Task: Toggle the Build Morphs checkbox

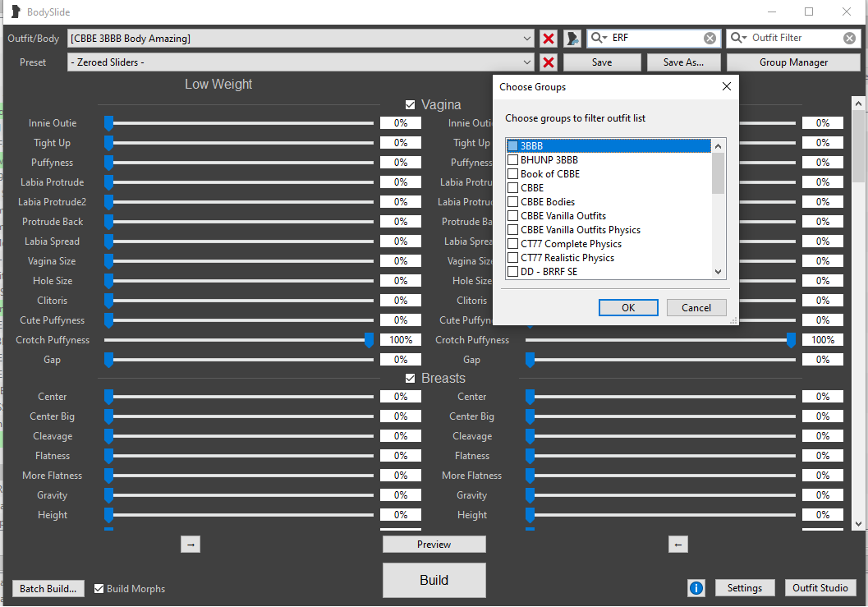Action: (x=99, y=589)
